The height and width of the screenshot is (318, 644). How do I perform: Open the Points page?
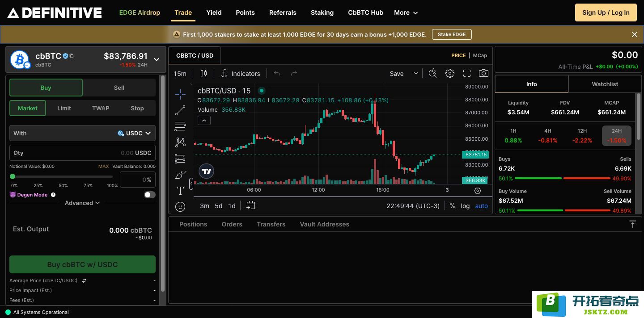pos(246,13)
